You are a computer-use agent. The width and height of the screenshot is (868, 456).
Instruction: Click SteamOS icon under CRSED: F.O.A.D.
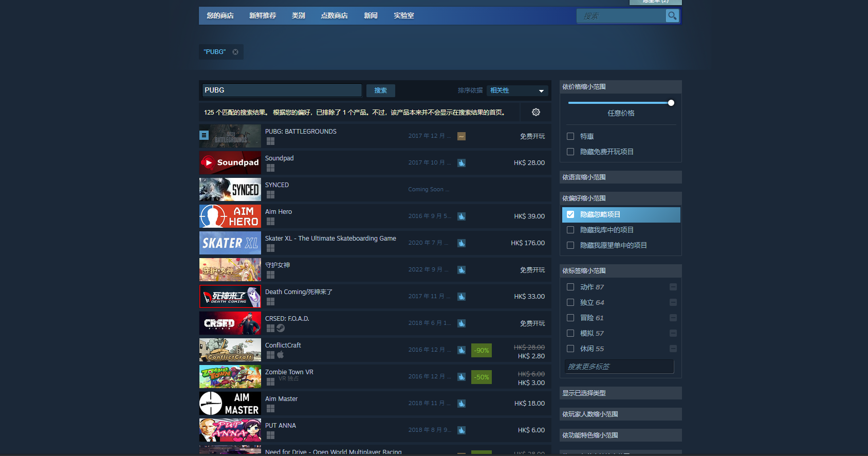pos(281,328)
